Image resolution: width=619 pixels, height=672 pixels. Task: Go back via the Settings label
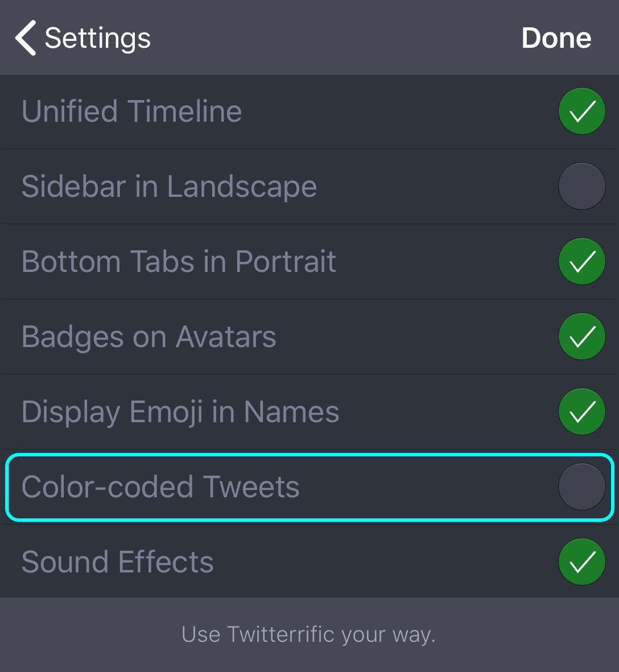pyautogui.click(x=97, y=38)
